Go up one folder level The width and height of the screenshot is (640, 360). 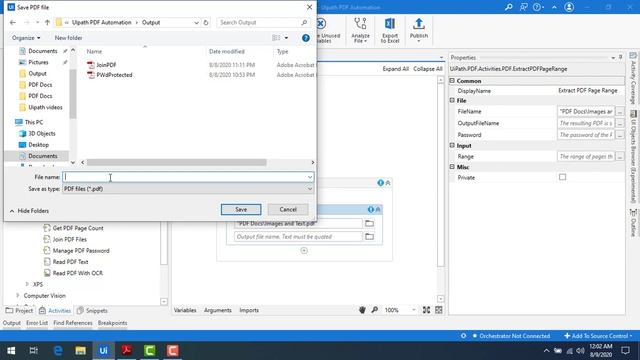(47, 22)
